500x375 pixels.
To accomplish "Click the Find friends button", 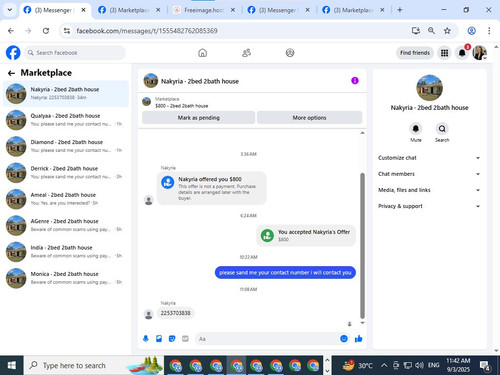I will point(415,53).
